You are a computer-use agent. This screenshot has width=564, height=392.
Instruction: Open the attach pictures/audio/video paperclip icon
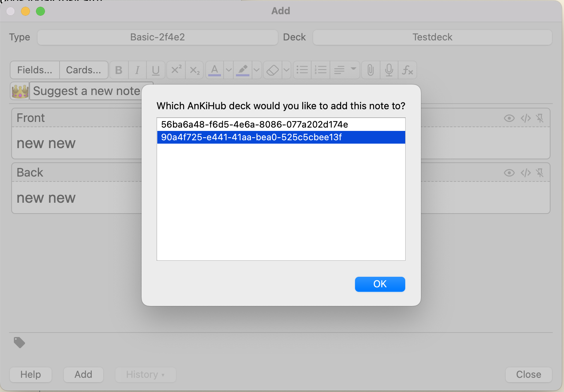[x=370, y=70]
